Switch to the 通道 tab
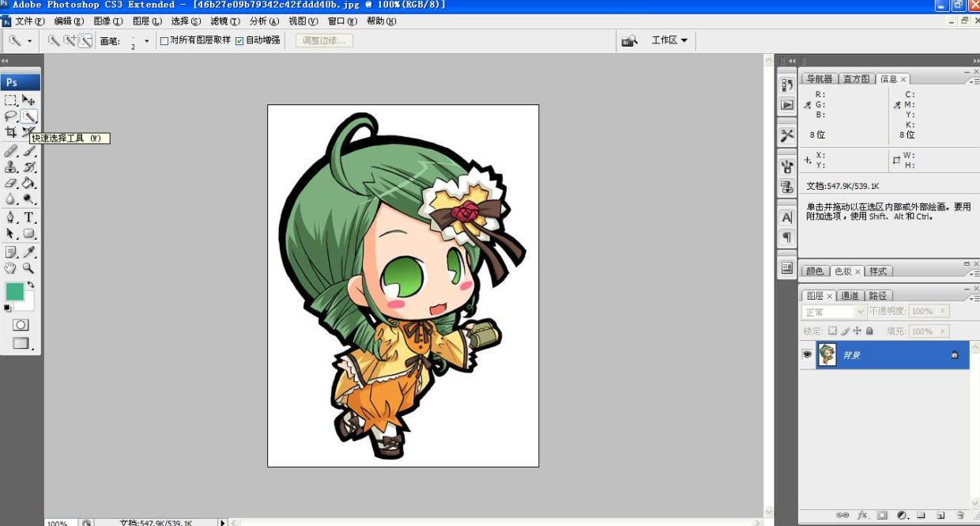The height and width of the screenshot is (526, 980). click(850, 296)
